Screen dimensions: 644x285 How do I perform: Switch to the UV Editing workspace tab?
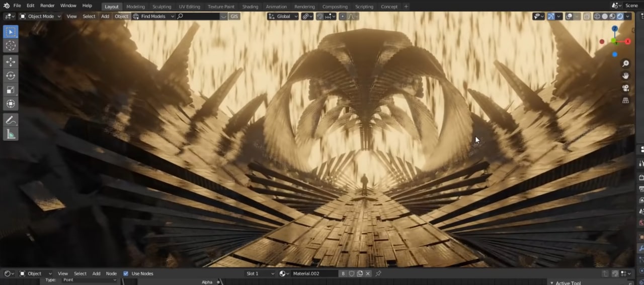(189, 7)
